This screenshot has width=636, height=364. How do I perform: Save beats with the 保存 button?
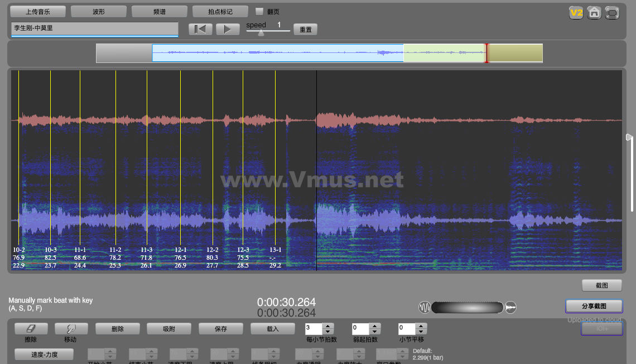pos(221,329)
